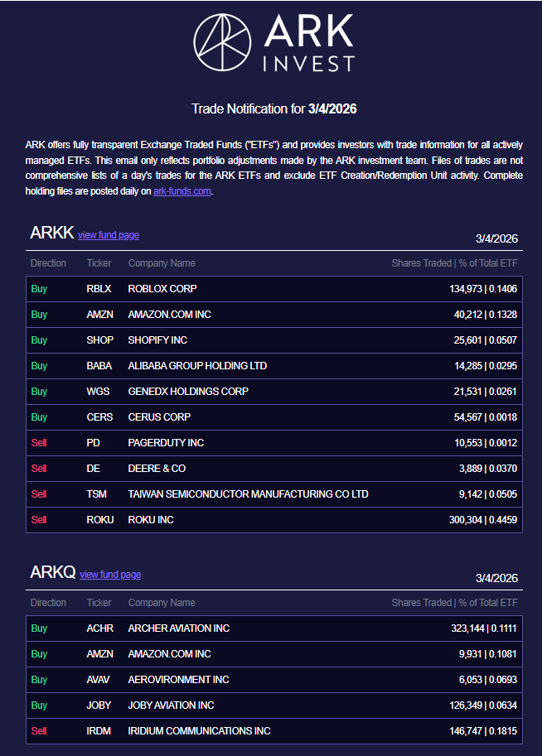Select the WGS ticker
Screen dimensions: 542x756
98,391
